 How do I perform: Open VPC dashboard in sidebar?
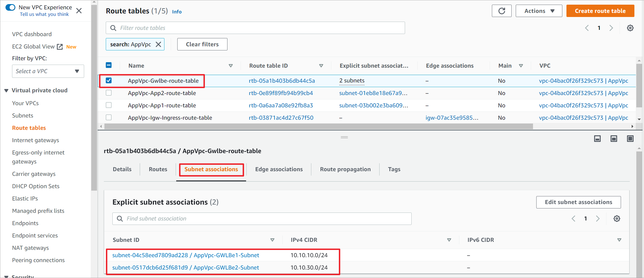click(32, 34)
